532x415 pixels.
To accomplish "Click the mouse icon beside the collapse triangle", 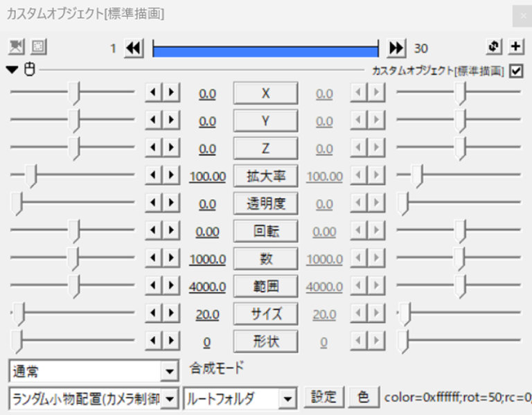I will (x=29, y=70).
